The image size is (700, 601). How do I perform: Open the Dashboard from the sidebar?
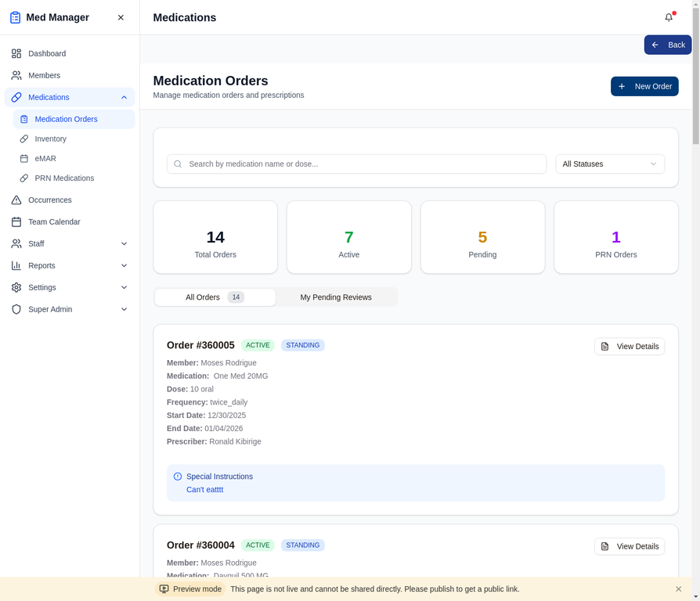point(47,53)
